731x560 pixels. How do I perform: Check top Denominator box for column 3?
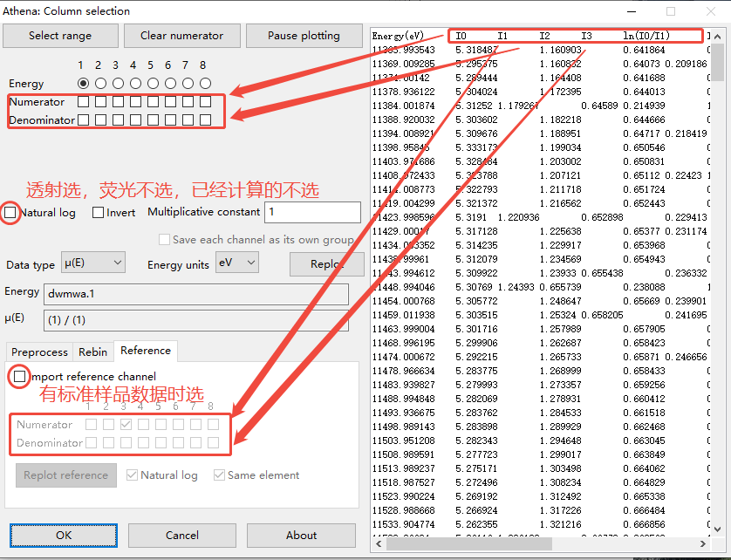point(119,120)
